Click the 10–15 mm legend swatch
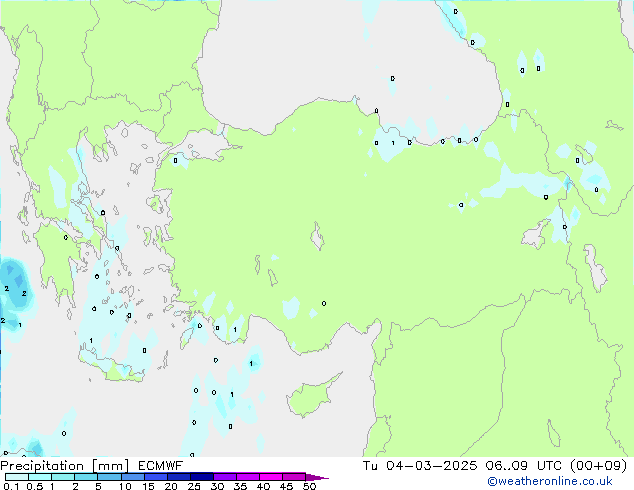The height and width of the screenshot is (490, 634). pyautogui.click(x=132, y=477)
